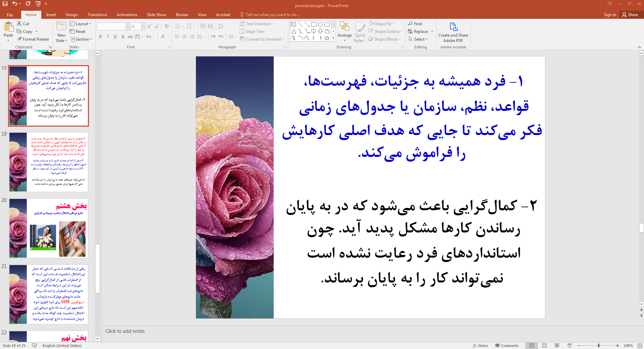The image size is (644, 349).
Task: Open the Transitions tab
Action: click(97, 15)
